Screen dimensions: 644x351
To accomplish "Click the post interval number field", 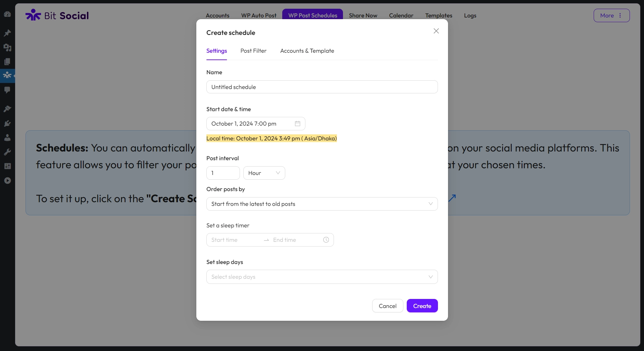I will click(223, 173).
